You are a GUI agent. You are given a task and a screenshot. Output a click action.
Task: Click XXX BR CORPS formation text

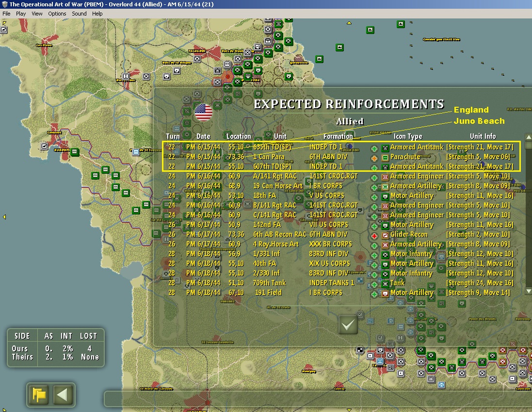coord(330,244)
